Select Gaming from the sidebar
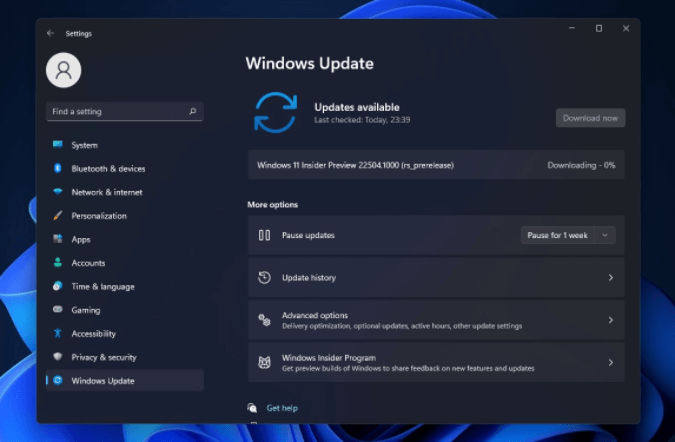This screenshot has height=442, width=675. pos(125,310)
